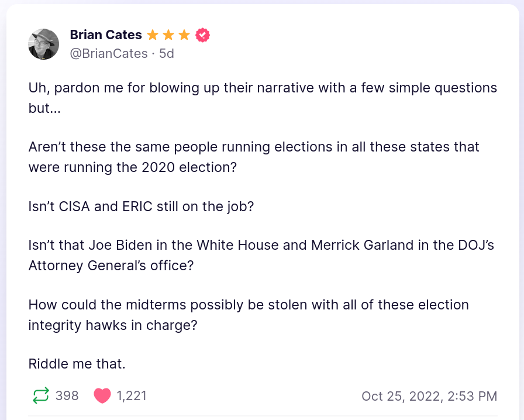
Task: Click the 5d relative timestamp
Action: click(167, 54)
